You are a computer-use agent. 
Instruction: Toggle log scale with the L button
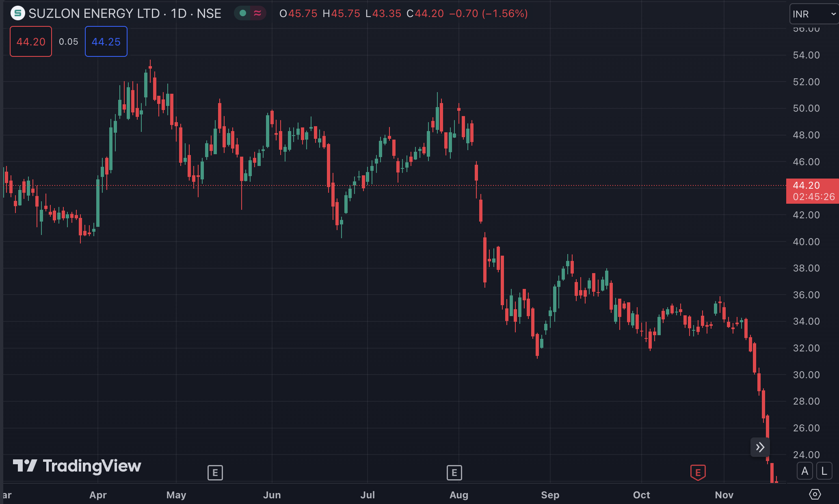point(824,471)
